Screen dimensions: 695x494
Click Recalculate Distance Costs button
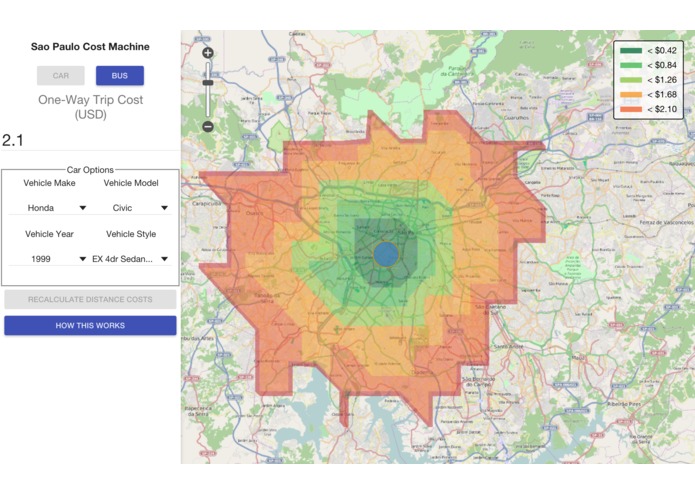pos(90,300)
